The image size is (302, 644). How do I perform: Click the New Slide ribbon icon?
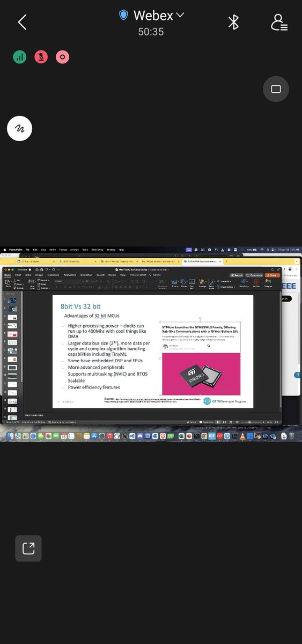[x=32, y=283]
